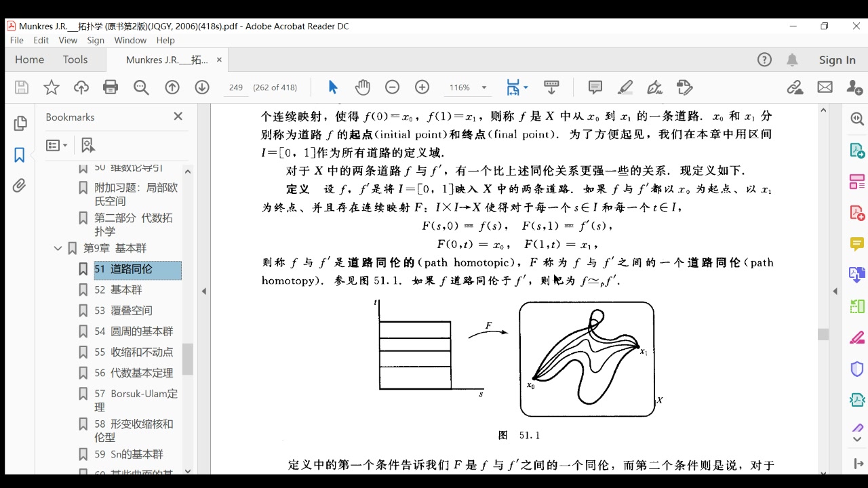Select bookmark 56 代数基本定理

[x=134, y=373]
